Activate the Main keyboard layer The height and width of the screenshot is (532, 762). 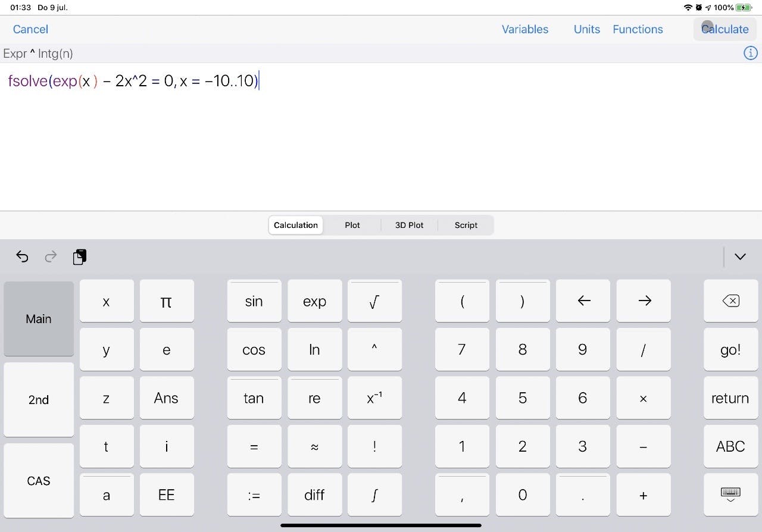click(x=38, y=319)
